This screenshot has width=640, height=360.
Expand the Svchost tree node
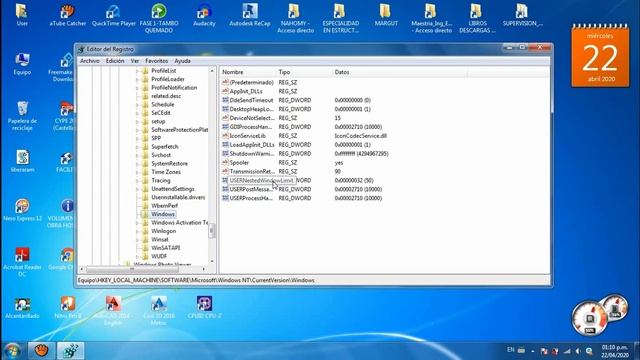pyautogui.click(x=137, y=156)
